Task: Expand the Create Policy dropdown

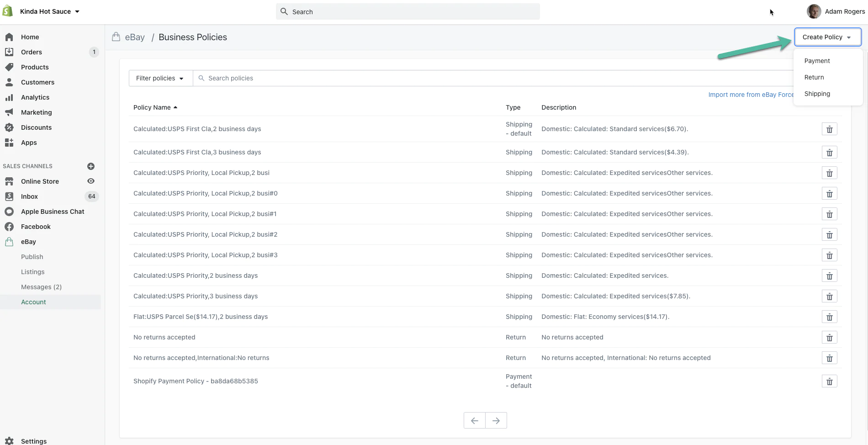Action: tap(827, 37)
